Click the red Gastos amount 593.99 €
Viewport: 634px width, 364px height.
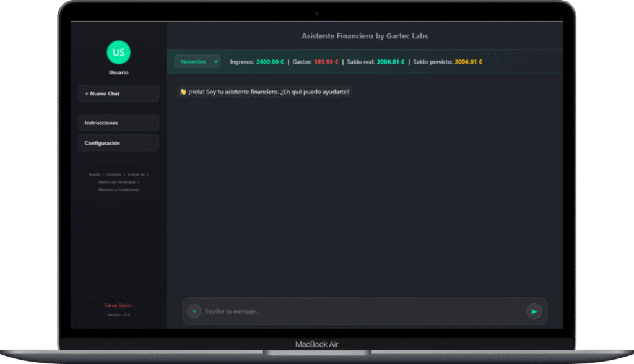click(326, 62)
